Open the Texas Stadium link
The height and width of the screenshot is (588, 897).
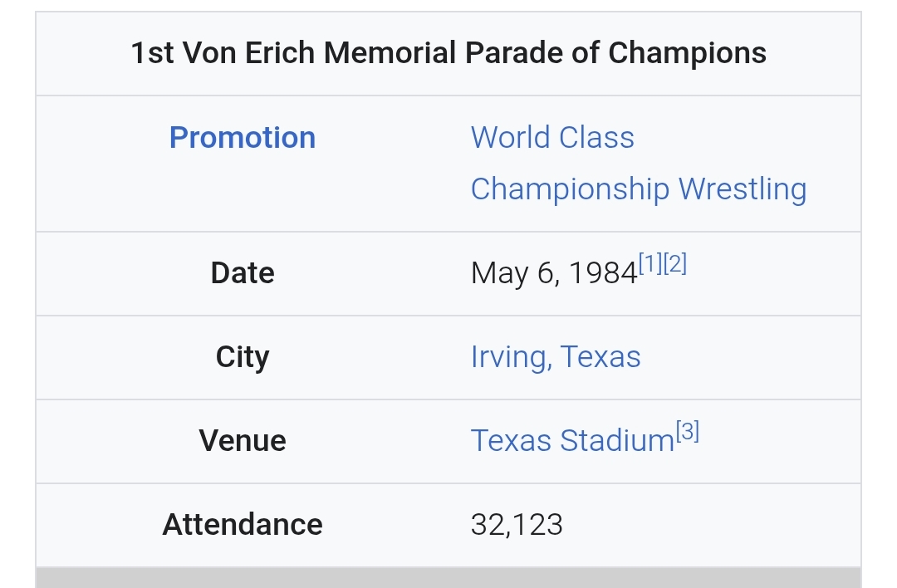coord(572,440)
